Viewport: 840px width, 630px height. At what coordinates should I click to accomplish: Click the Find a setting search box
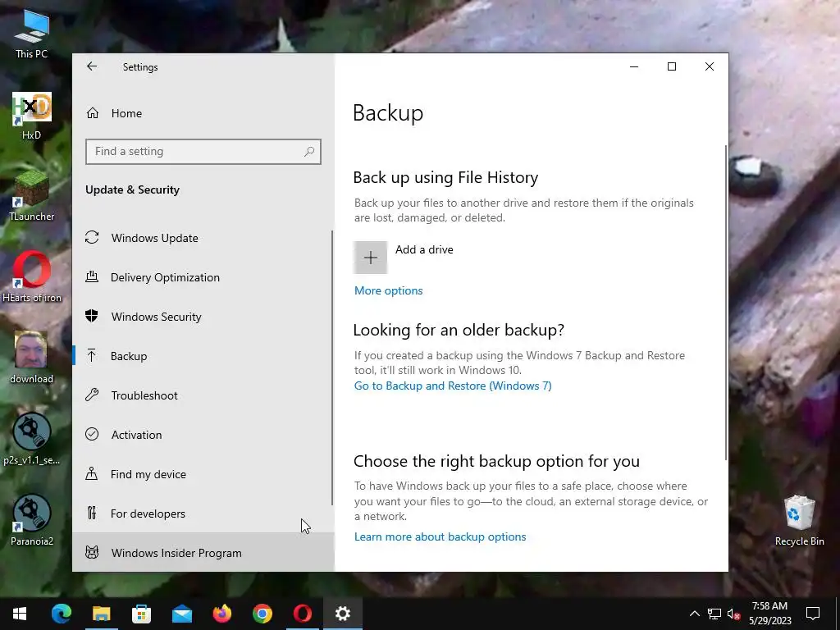[x=203, y=152]
